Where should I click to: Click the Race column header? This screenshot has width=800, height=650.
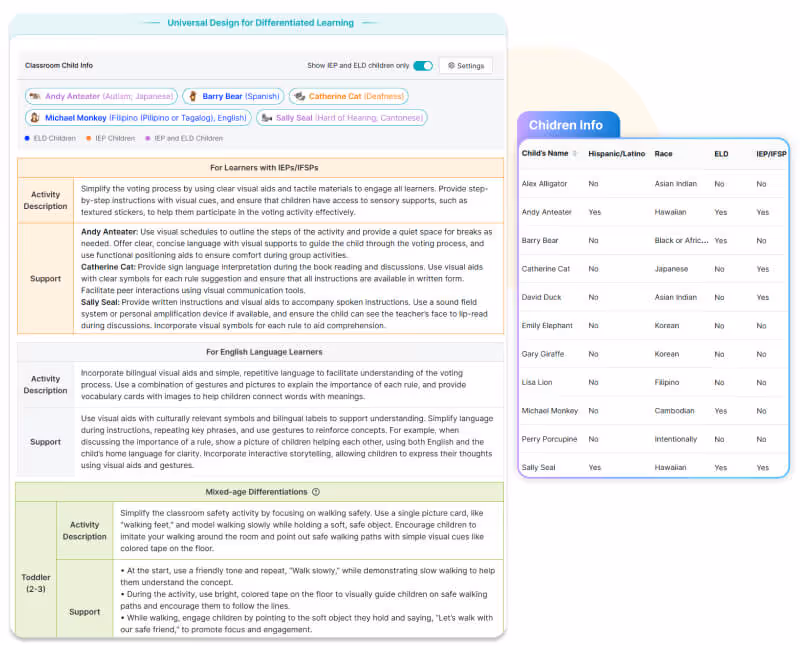point(663,154)
